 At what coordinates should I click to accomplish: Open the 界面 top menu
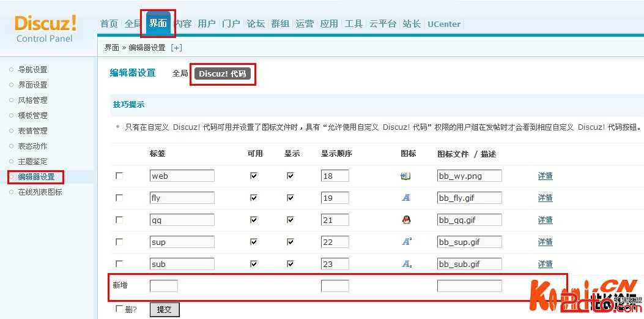158,23
